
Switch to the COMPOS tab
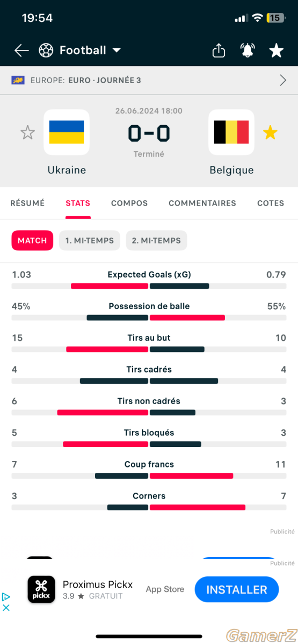(x=129, y=203)
